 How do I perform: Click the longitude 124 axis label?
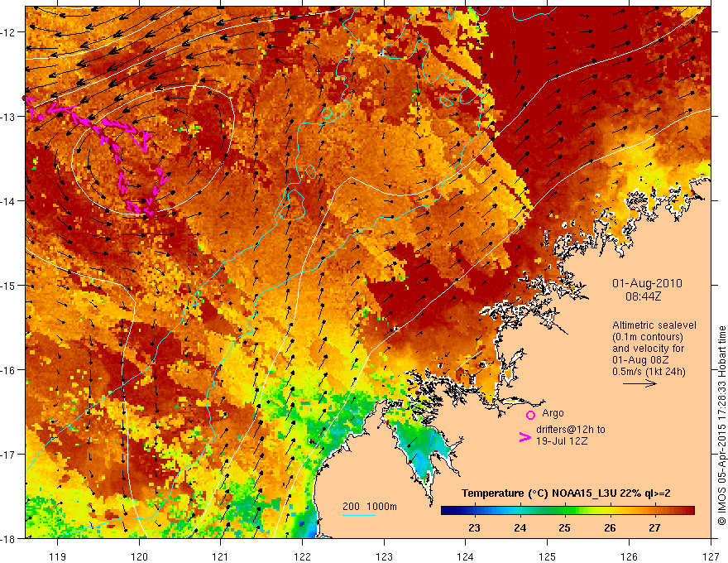[x=466, y=556]
